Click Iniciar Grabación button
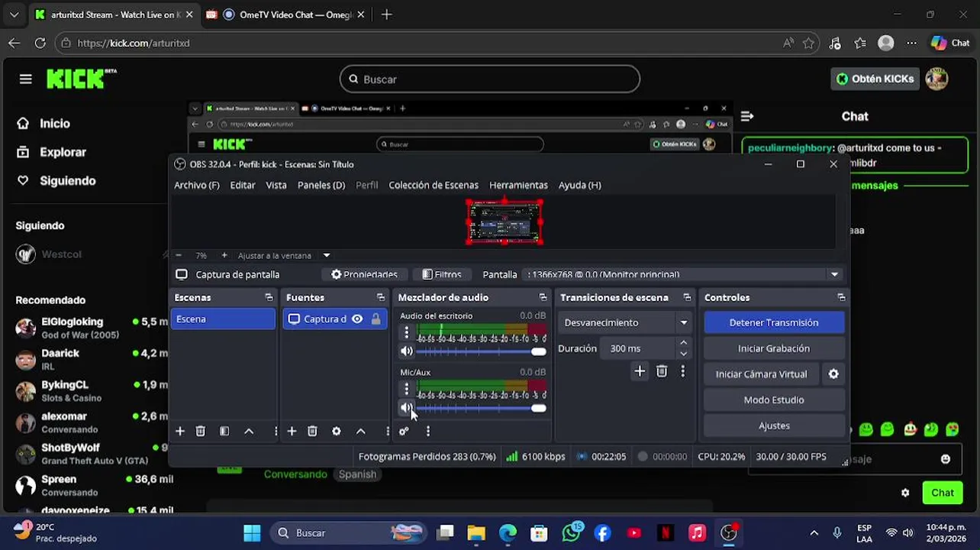The image size is (980, 550). [x=774, y=348]
